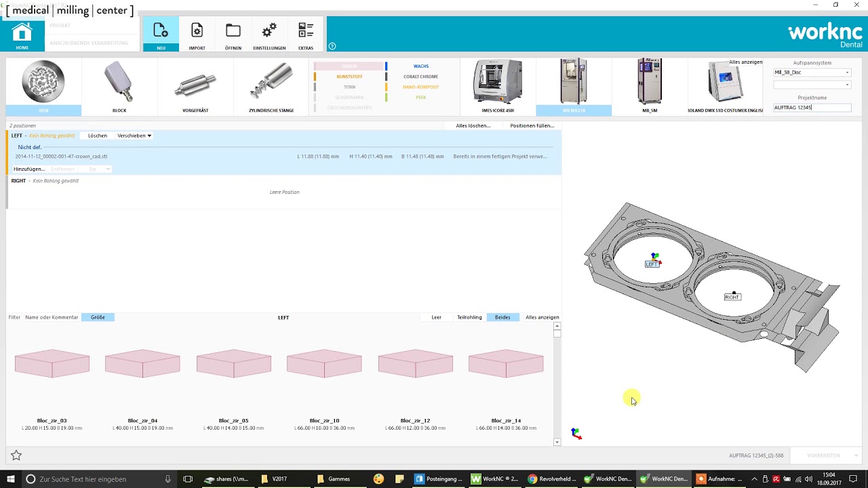Click Alles anzeigen above the machines
The width and height of the screenshot is (868, 488).
pyautogui.click(x=746, y=62)
